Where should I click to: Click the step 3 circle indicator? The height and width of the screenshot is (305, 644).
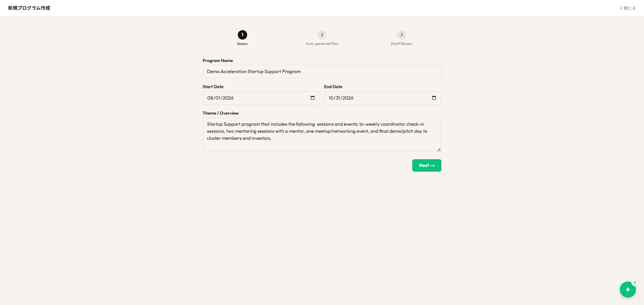[x=401, y=35]
